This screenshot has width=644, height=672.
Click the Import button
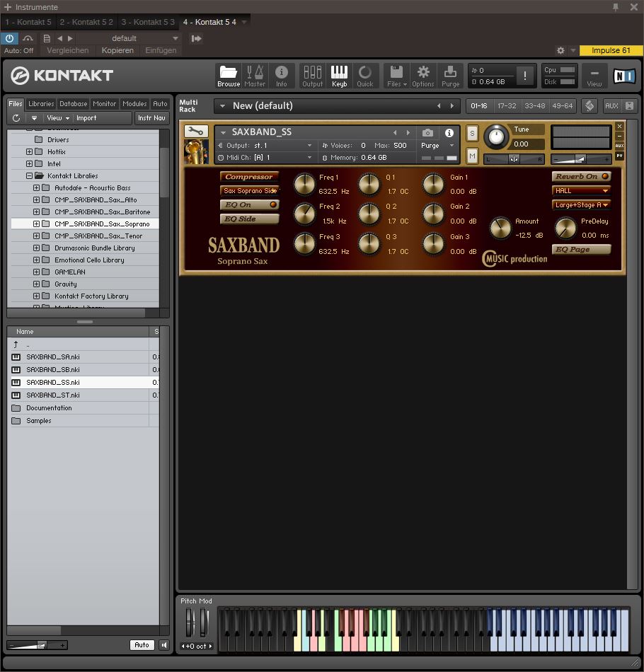tap(86, 118)
